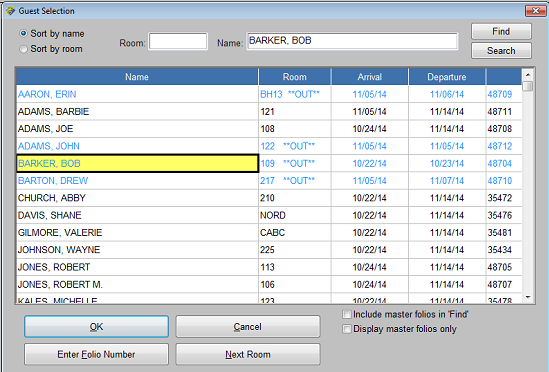This screenshot has width=549, height=372.
Task: Select guest JOHNSON, WAYNE
Action: pyautogui.click(x=137, y=250)
